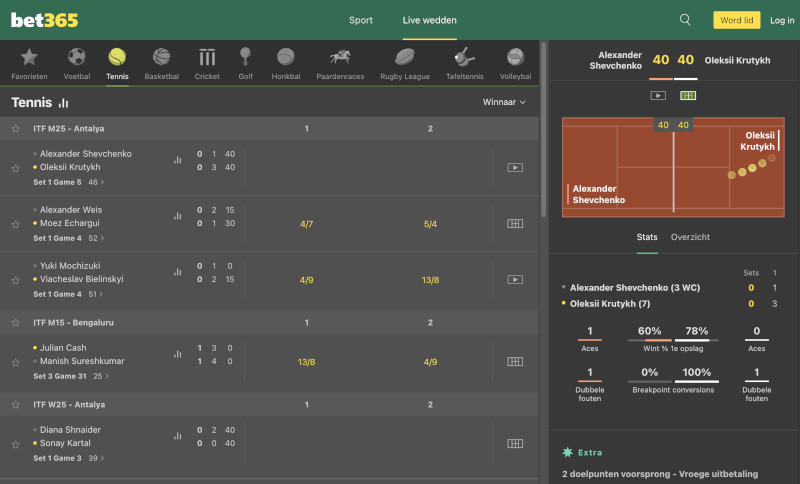Bet 13/8 odds on Viacheslav Bielinskyi
The image size is (800, 484).
pyautogui.click(x=430, y=280)
